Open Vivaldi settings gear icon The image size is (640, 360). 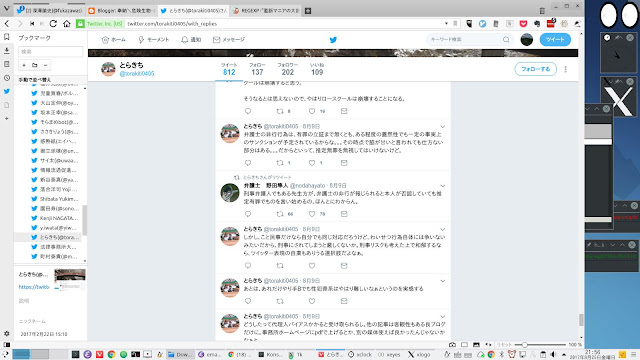[7, 333]
